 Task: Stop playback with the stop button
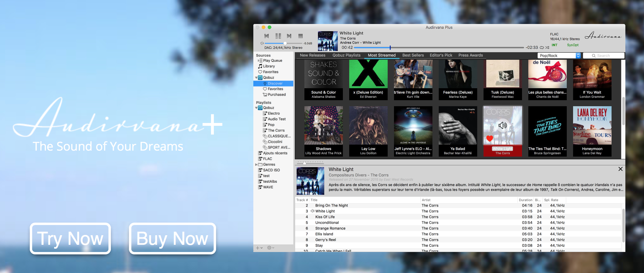coord(300,36)
